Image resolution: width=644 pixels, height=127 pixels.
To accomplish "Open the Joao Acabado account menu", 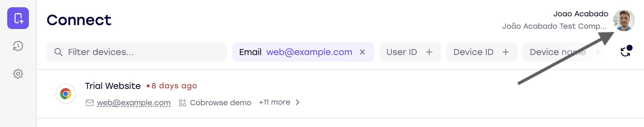I will coord(580,14).
